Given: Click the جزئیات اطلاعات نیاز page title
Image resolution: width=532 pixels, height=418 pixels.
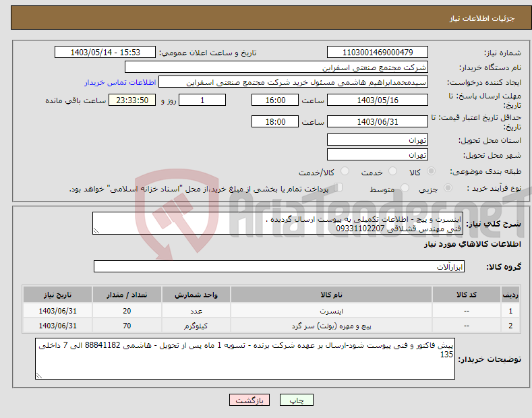Looking at the screenshot, I should (482, 18).
